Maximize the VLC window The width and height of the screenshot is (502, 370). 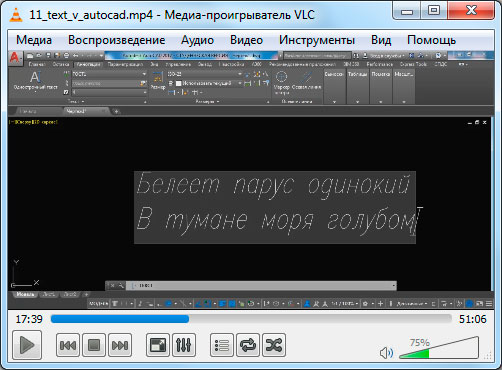(x=434, y=11)
